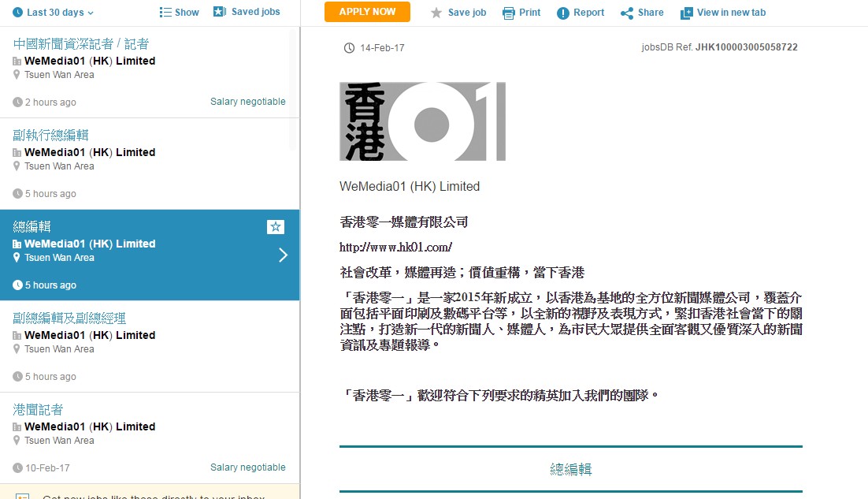Click the location pin in 中國新聞資深記者 listing
The image size is (868, 499).
click(x=17, y=75)
